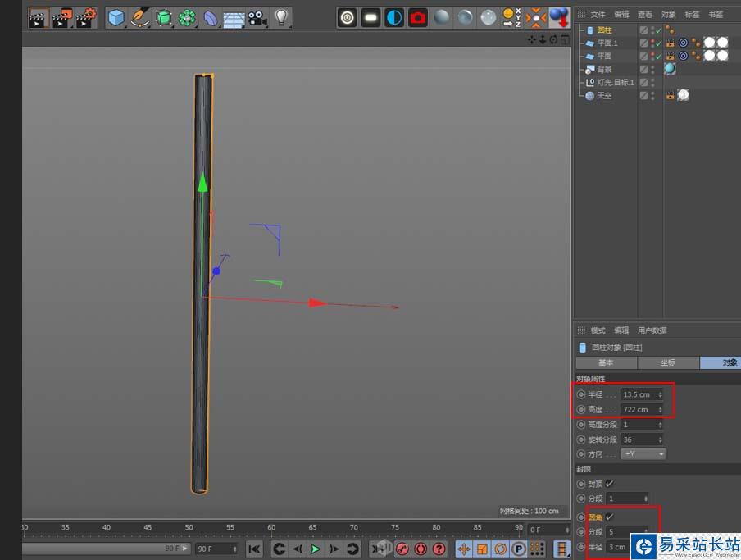The width and height of the screenshot is (741, 560).
Task: Toggle the 圆角 fillet checkbox
Action: pos(610,517)
